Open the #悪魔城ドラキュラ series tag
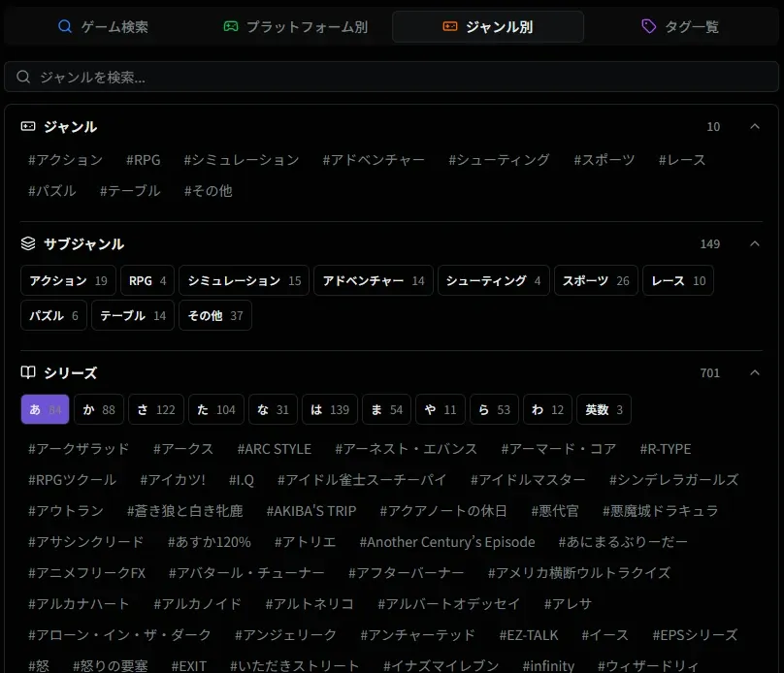784x673 pixels. pos(661,511)
